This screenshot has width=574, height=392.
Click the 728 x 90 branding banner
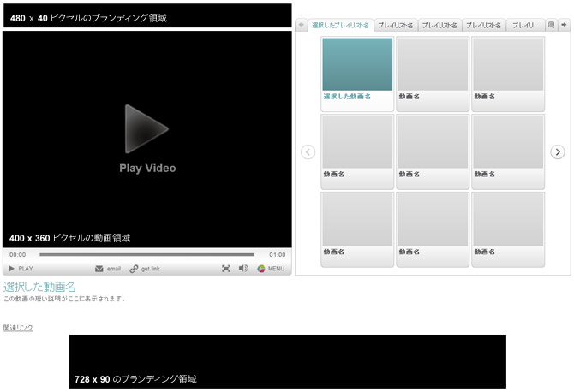pyautogui.click(x=288, y=361)
